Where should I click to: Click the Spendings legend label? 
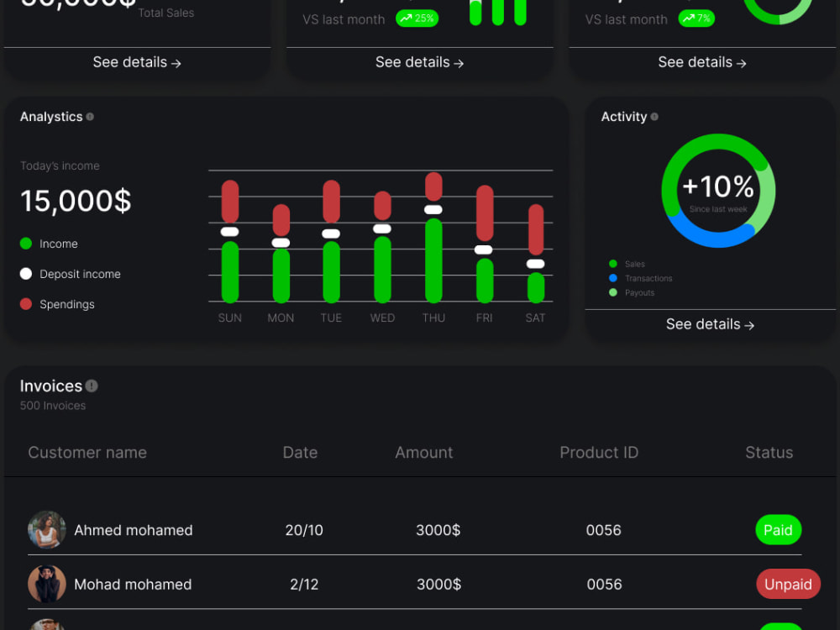[x=67, y=304]
